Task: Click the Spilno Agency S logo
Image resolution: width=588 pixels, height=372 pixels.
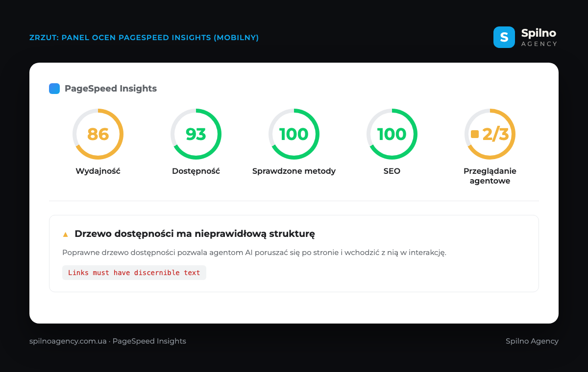Action: point(504,37)
